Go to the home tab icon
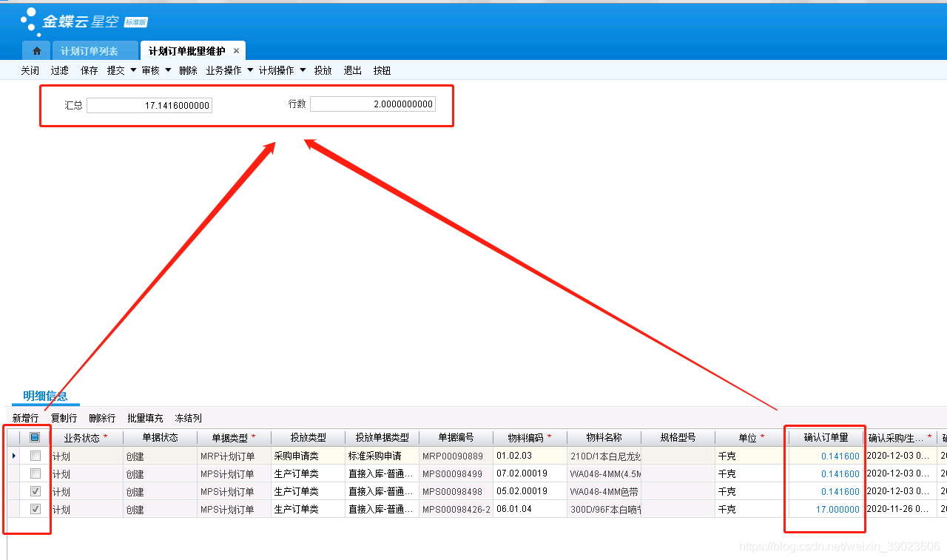This screenshot has height=560, width=947. 36,51
